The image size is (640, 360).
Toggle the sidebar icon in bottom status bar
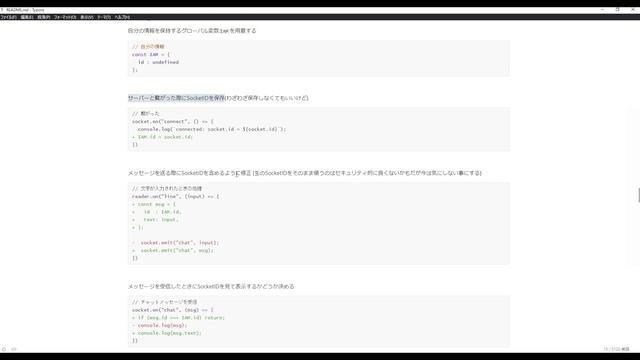(4, 349)
